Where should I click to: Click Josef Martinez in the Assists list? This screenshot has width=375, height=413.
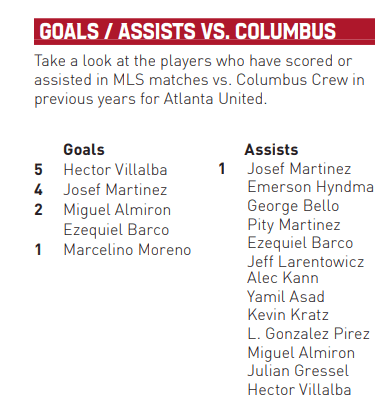click(x=299, y=169)
